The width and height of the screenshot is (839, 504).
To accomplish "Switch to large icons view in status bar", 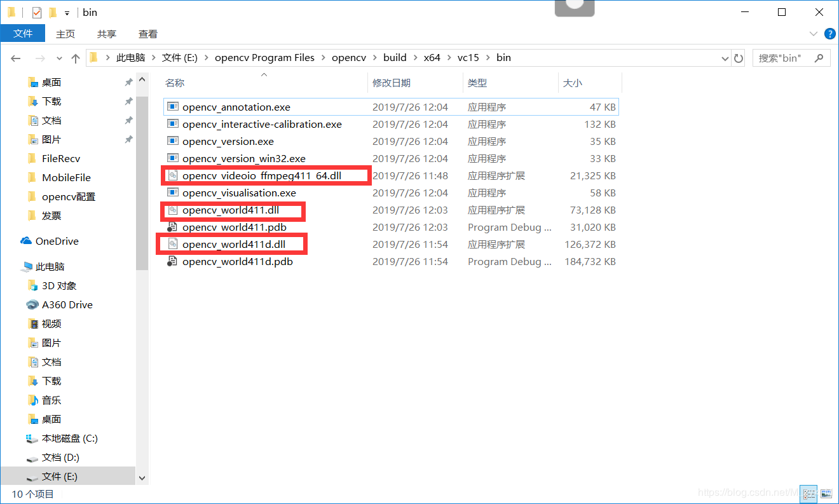I will click(826, 493).
